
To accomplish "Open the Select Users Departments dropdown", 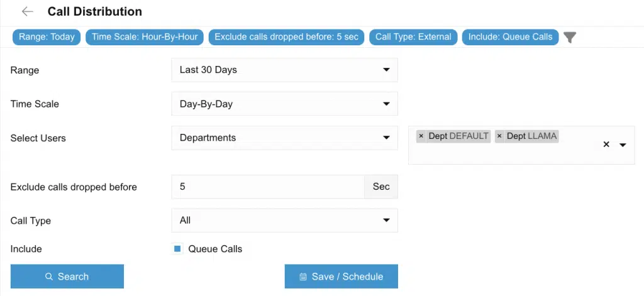I will [284, 138].
